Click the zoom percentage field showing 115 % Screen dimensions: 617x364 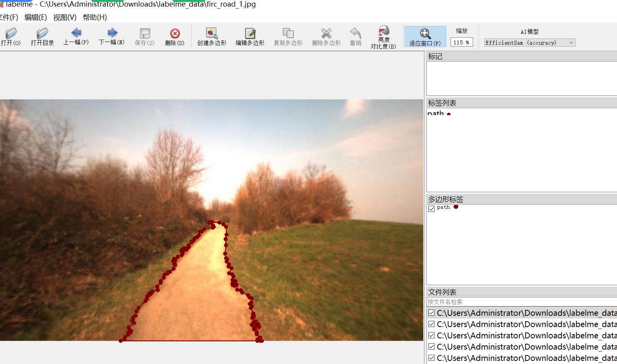(x=461, y=42)
